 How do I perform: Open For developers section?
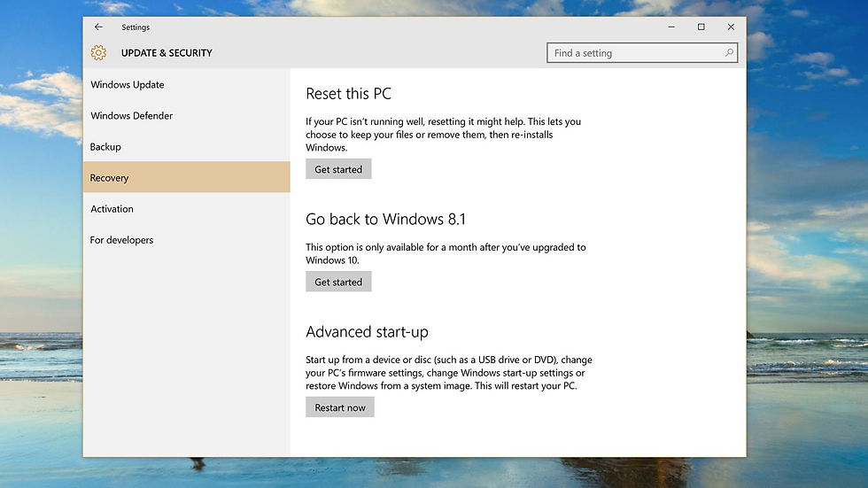coord(187,240)
